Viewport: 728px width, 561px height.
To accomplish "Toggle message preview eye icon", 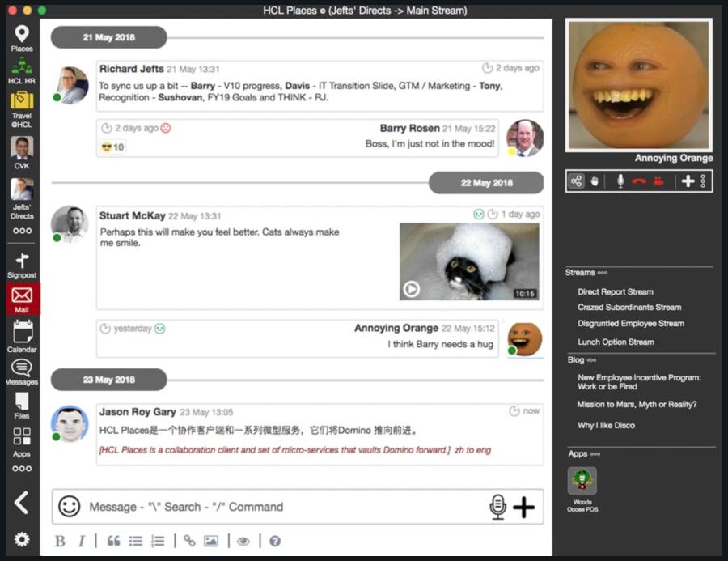I will pos(243,541).
